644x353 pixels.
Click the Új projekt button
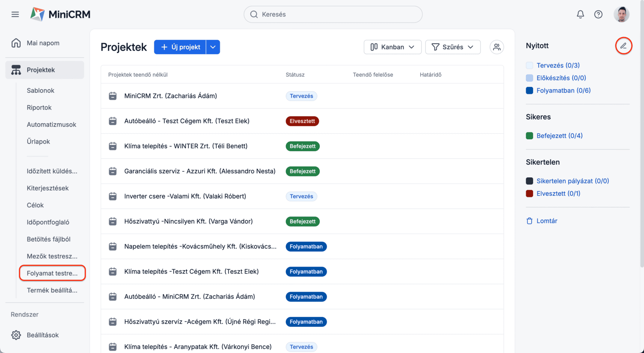pyautogui.click(x=180, y=47)
